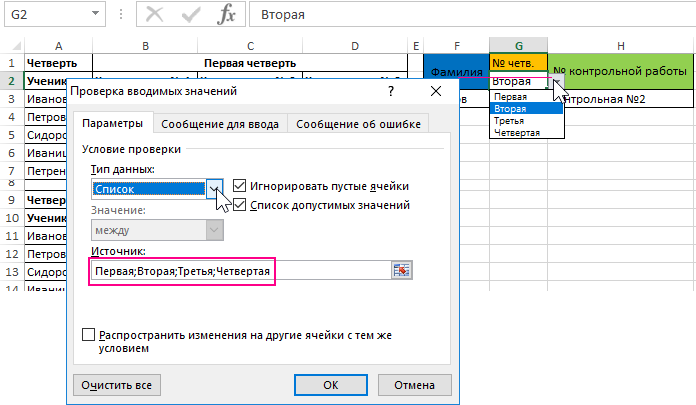Click the confirm entry checkmark icon
The image size is (696, 405).
tap(190, 14)
